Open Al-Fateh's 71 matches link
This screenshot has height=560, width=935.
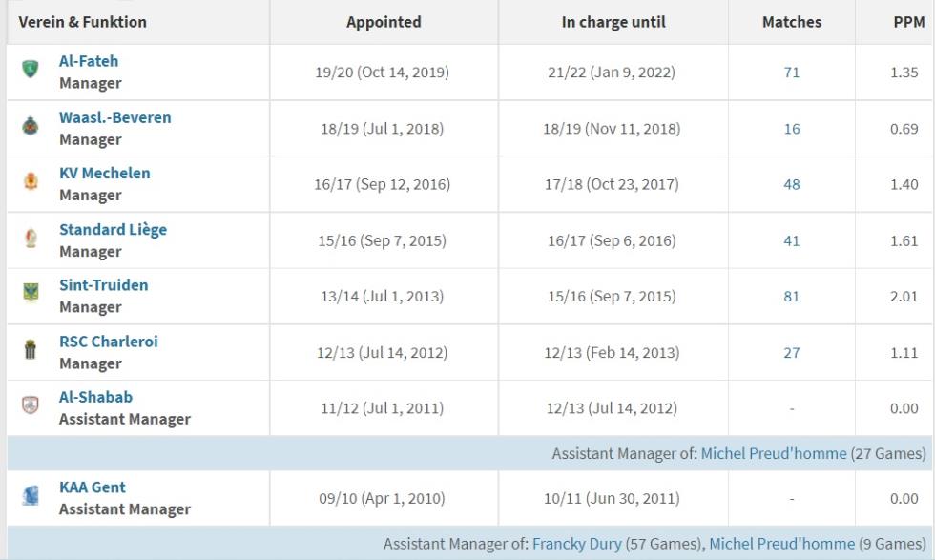pyautogui.click(x=791, y=73)
